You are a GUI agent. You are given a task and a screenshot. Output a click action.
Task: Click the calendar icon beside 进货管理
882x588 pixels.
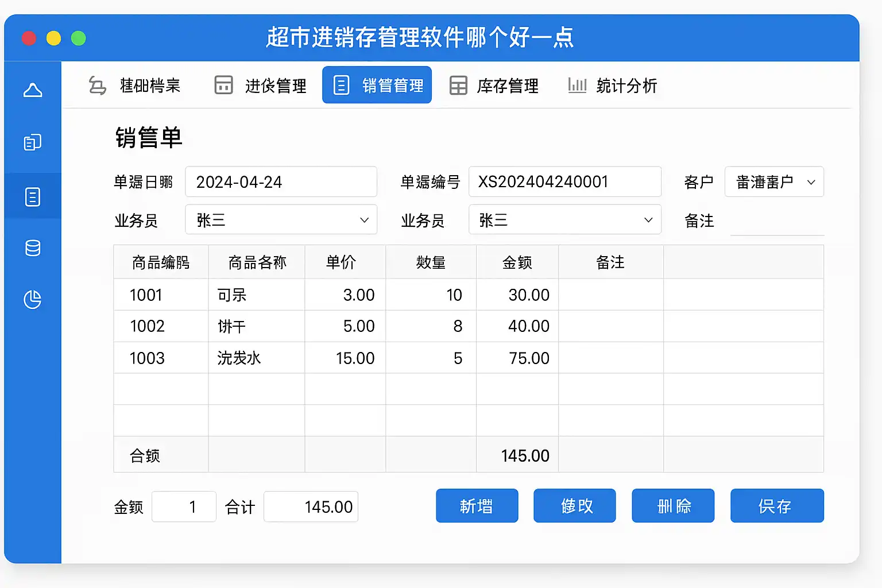[x=223, y=85]
